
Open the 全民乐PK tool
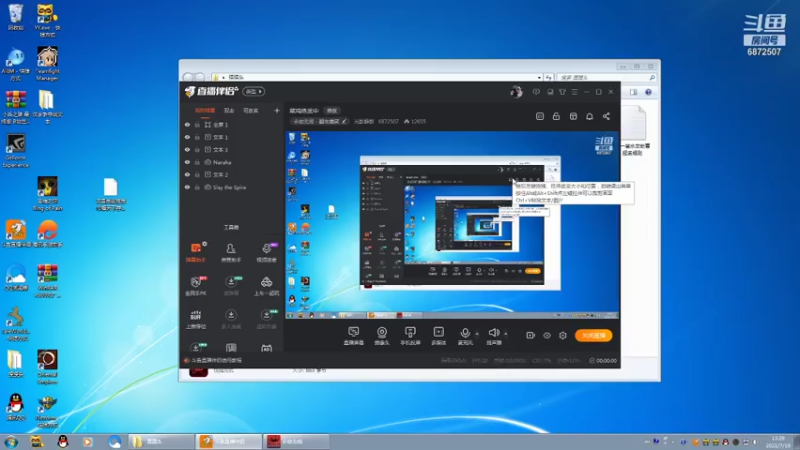point(196,286)
